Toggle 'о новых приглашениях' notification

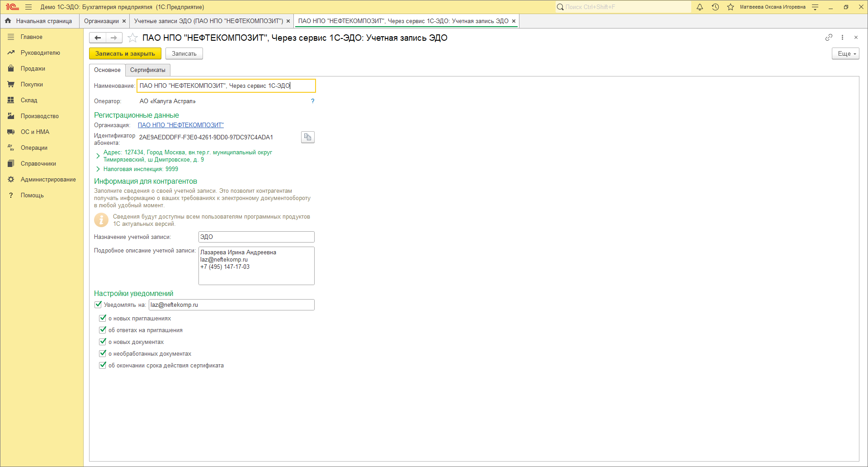(x=103, y=318)
